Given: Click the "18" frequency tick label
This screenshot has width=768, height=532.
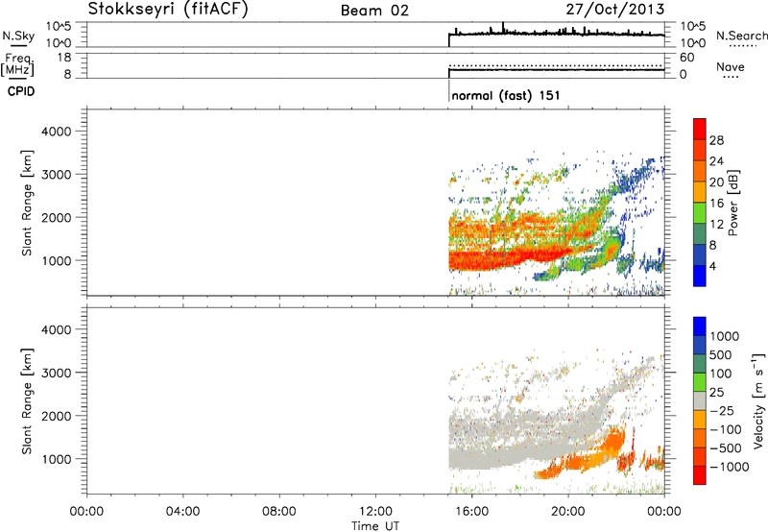Looking at the screenshot, I should point(64,58).
